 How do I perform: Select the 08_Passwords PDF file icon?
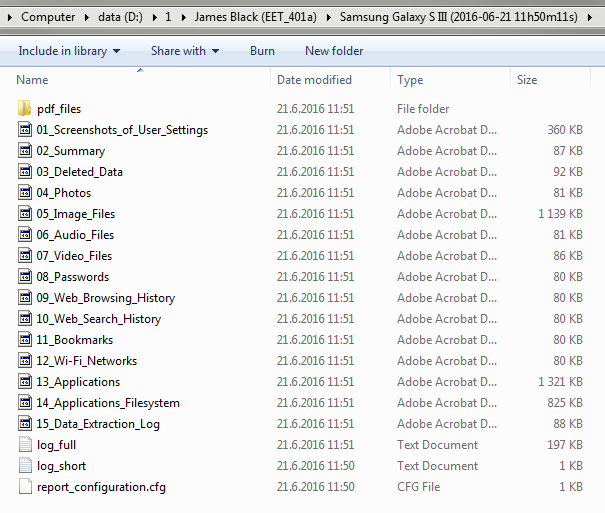pyautogui.click(x=25, y=277)
